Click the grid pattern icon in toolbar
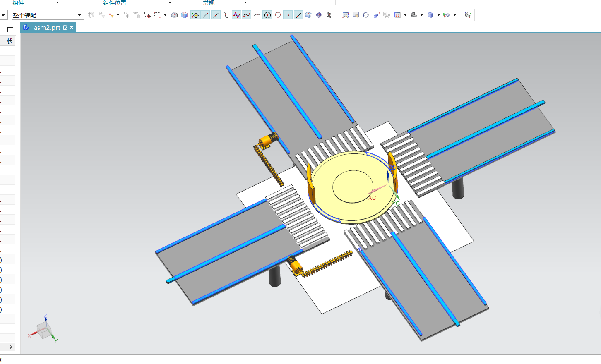 click(329, 15)
